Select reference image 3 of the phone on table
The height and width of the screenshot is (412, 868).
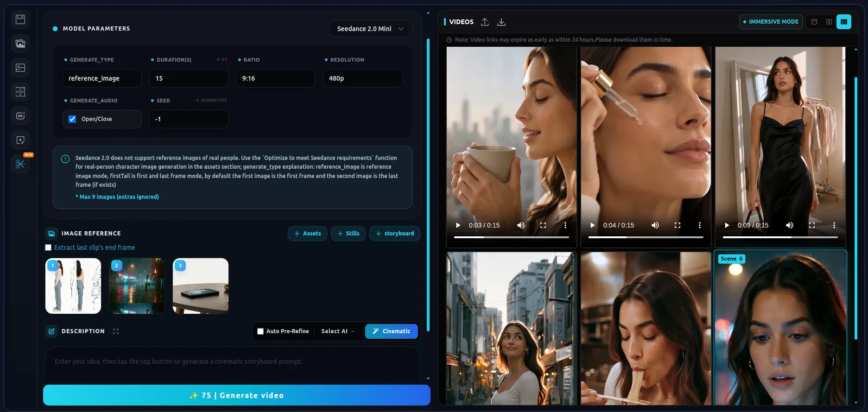201,286
